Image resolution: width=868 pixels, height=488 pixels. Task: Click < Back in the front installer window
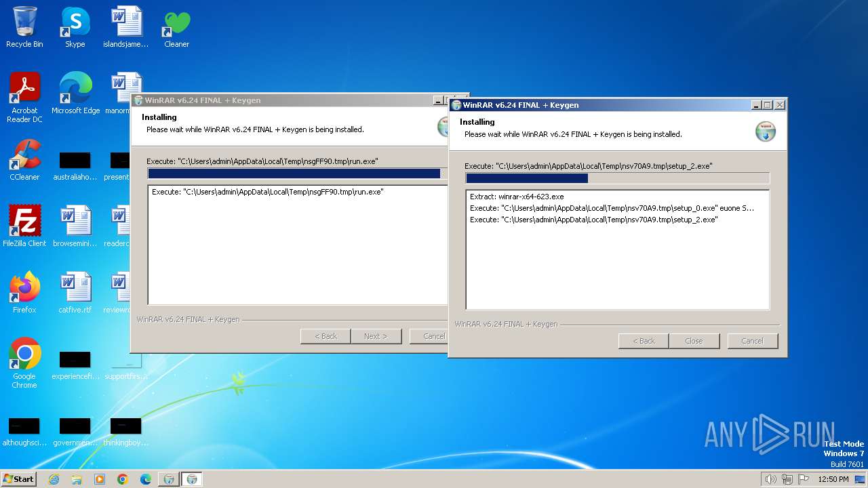click(644, 341)
